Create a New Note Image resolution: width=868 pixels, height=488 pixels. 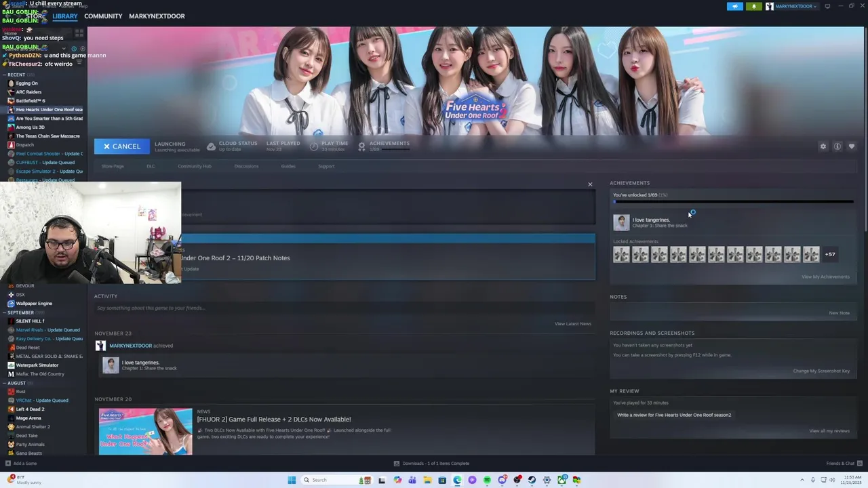click(x=839, y=313)
